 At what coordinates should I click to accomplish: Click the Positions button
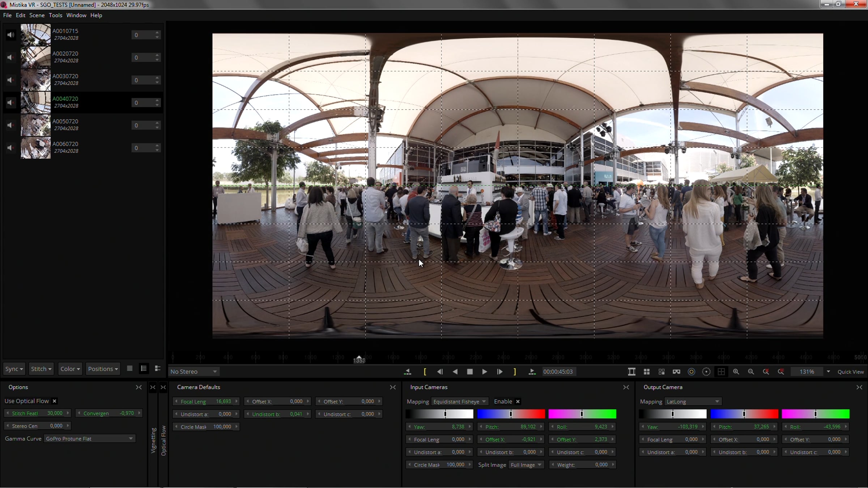pyautogui.click(x=103, y=369)
